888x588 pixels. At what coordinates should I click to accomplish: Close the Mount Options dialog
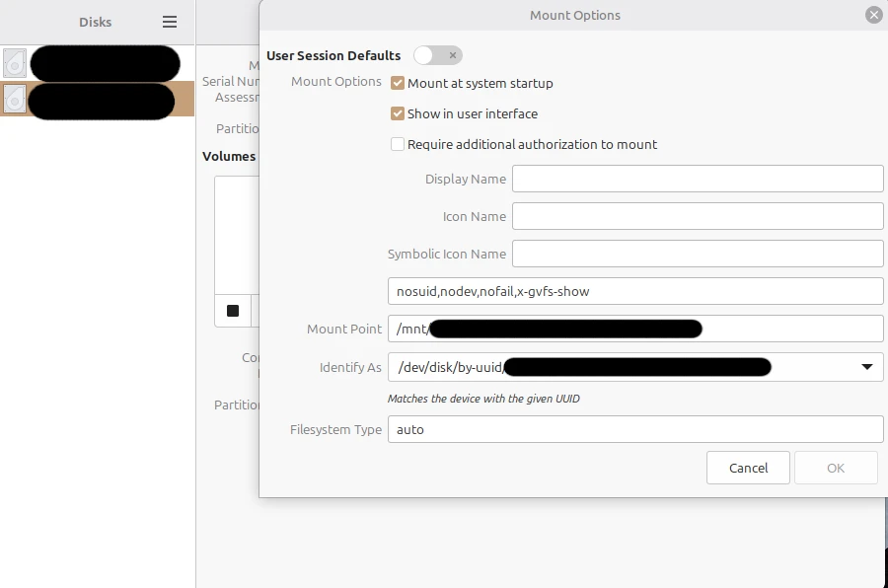[873, 15]
